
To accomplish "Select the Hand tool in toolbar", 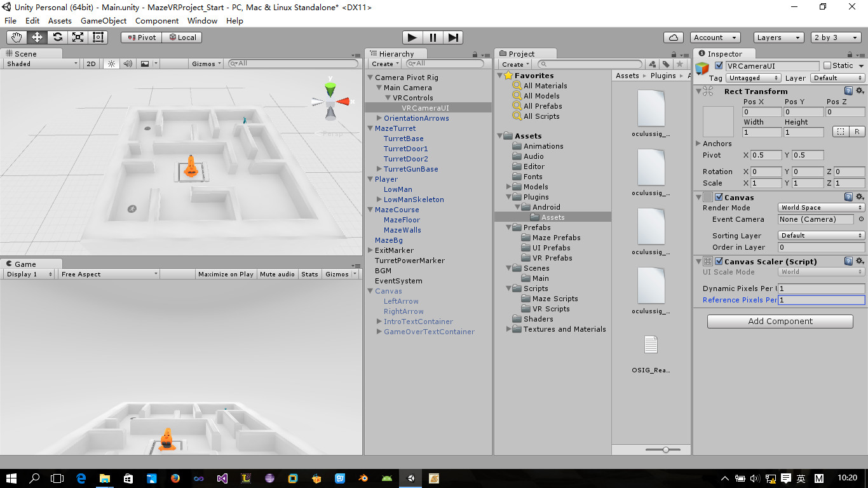I will point(17,37).
